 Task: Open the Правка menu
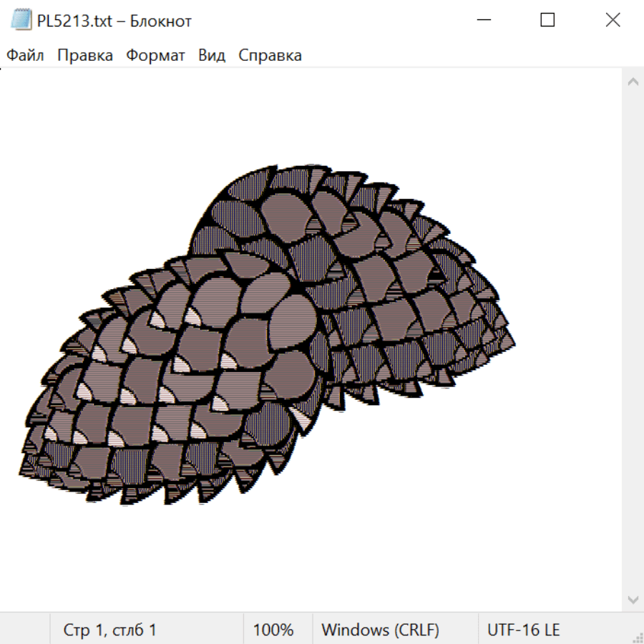[x=85, y=56]
